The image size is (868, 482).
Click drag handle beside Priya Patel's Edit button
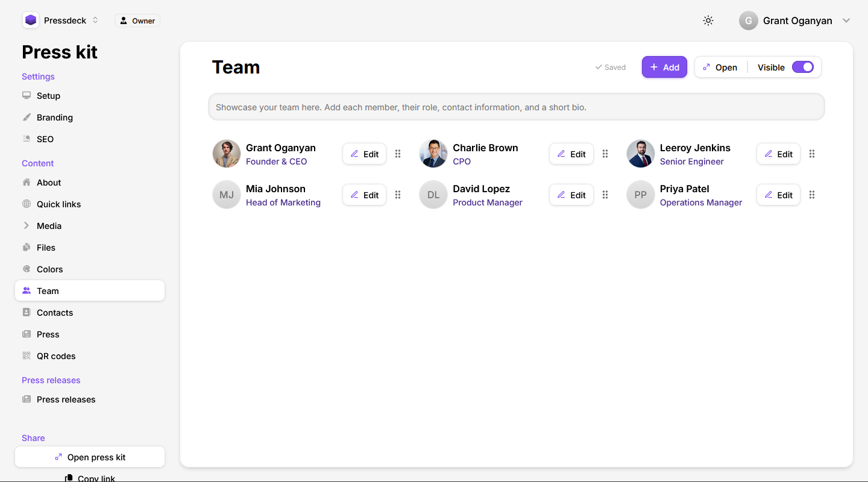[812, 195]
